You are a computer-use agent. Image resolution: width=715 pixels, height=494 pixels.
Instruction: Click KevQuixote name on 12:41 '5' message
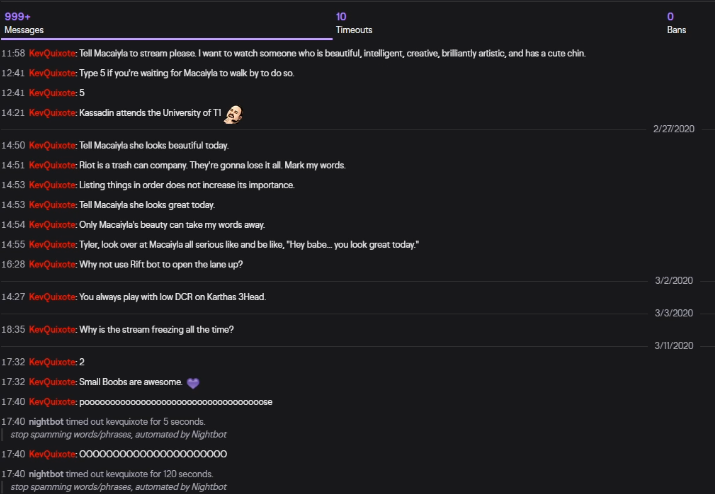pyautogui.click(x=52, y=93)
